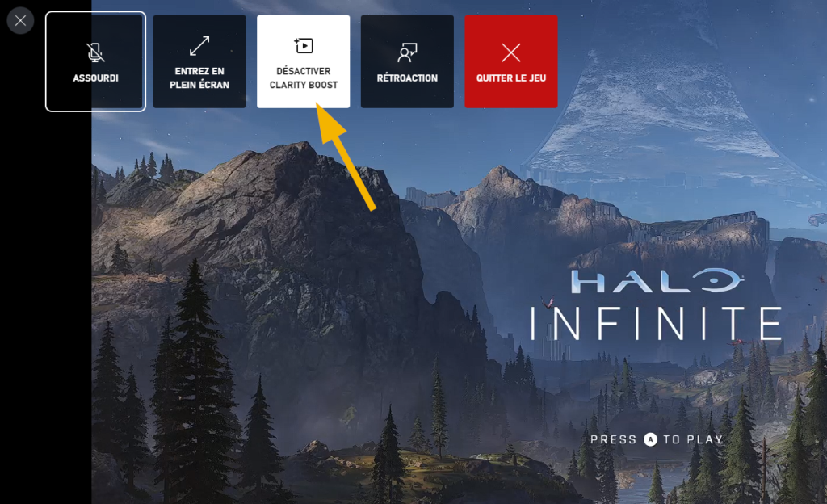Close the overlay with the X button
Screen dimensions: 827x504
click(20, 20)
